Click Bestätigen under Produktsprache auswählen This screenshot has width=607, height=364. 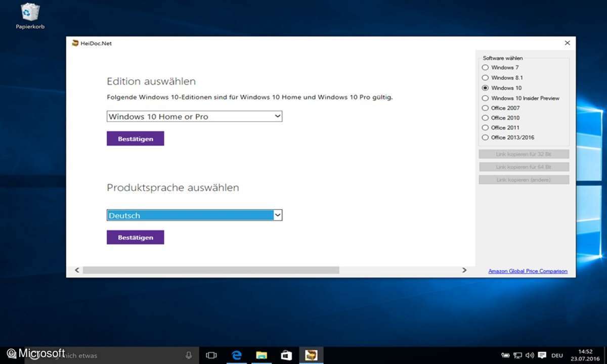coord(135,237)
